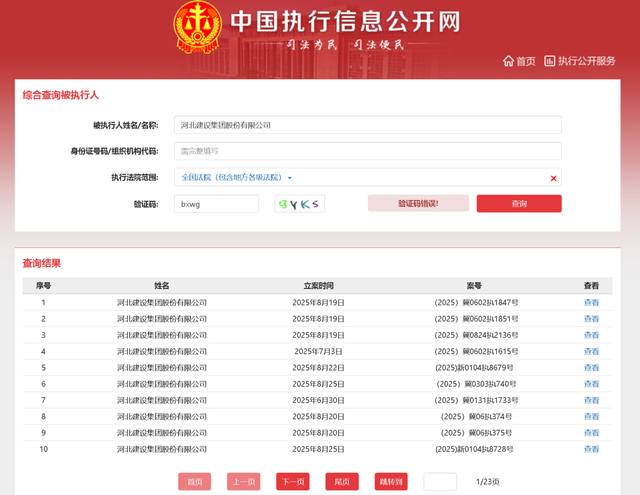Click the 被执行人姓名/名称 input field
The width and height of the screenshot is (640, 495).
point(368,125)
